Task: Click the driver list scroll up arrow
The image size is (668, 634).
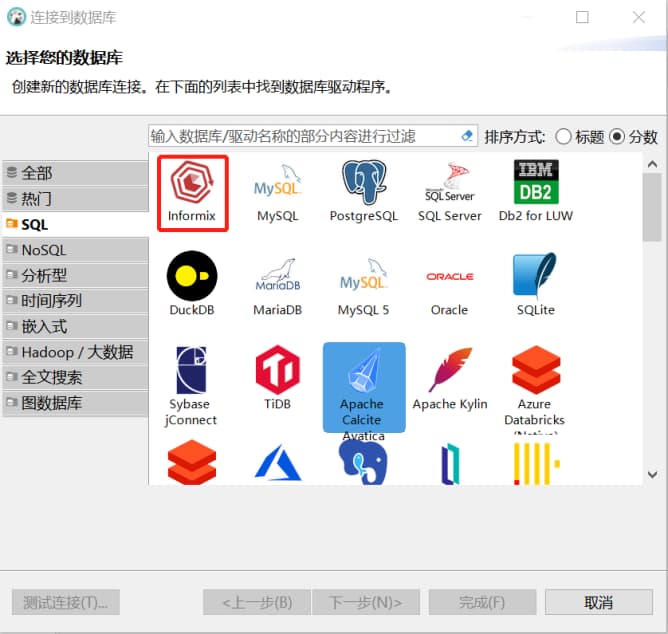Action: (x=652, y=164)
